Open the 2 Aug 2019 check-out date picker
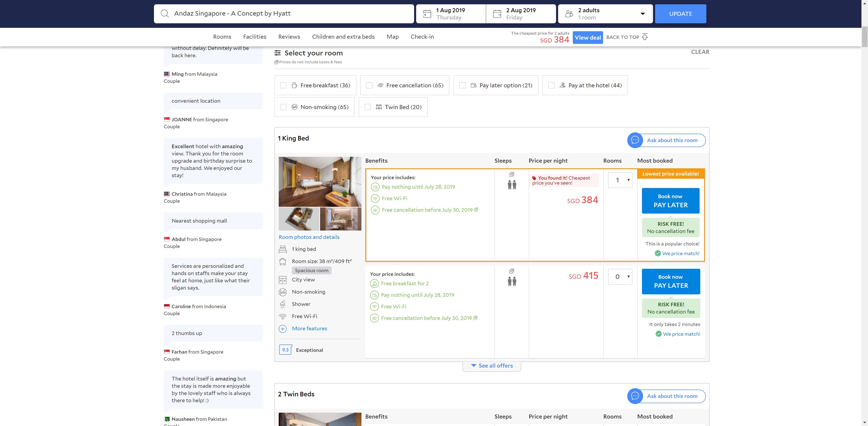868x426 pixels. [521, 14]
